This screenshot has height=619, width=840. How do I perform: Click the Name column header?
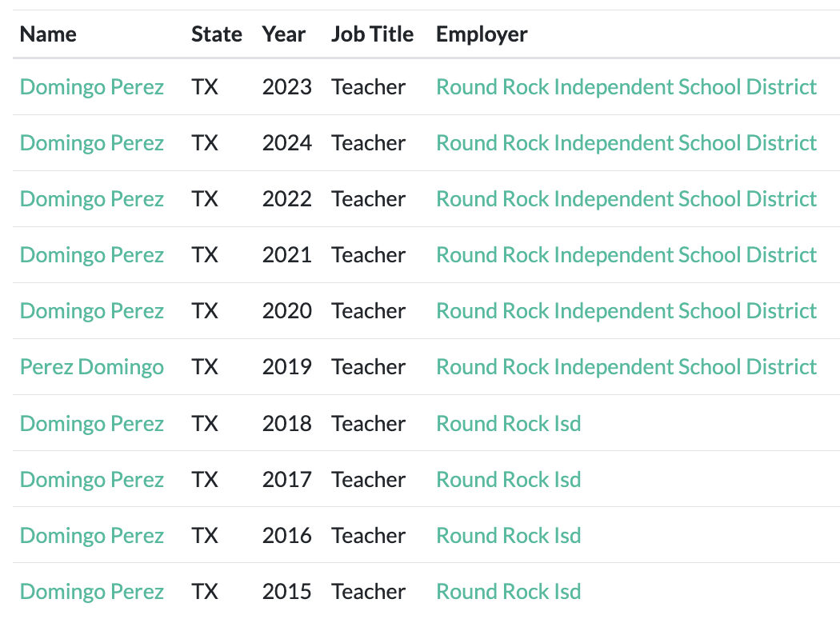(48, 34)
